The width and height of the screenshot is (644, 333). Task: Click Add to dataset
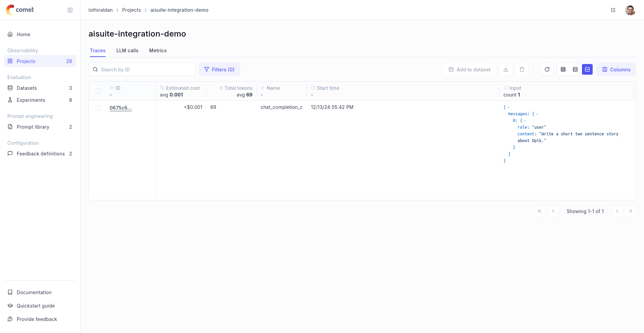[469, 69]
